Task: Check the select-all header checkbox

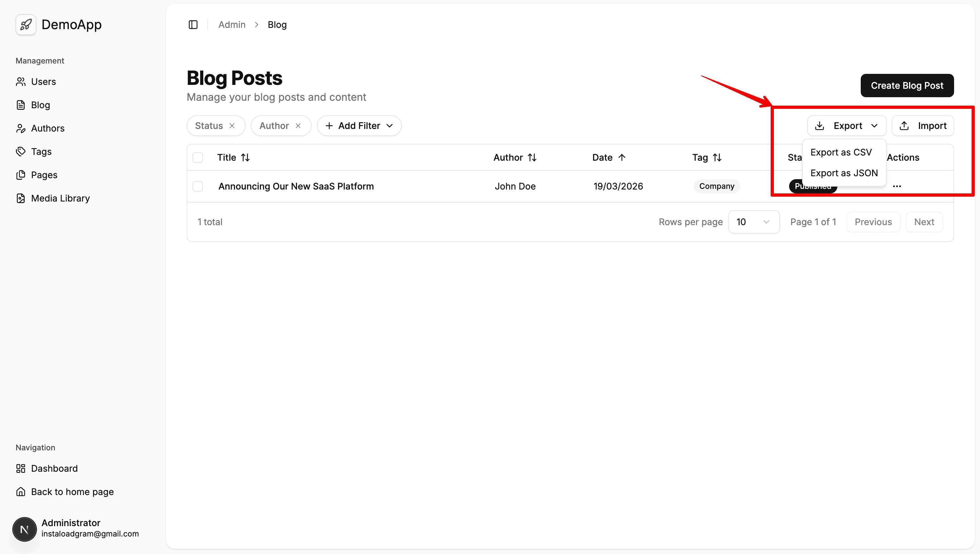Action: tap(198, 157)
